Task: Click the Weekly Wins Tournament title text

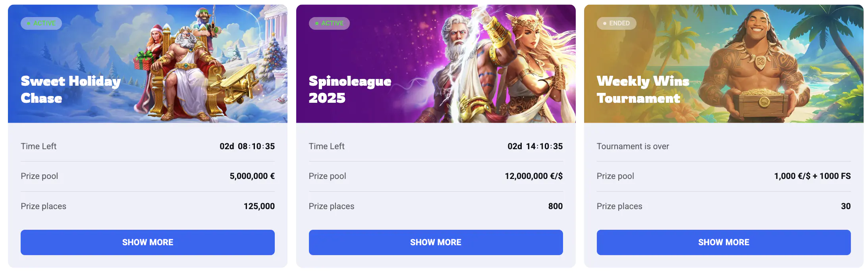Action: (643, 90)
